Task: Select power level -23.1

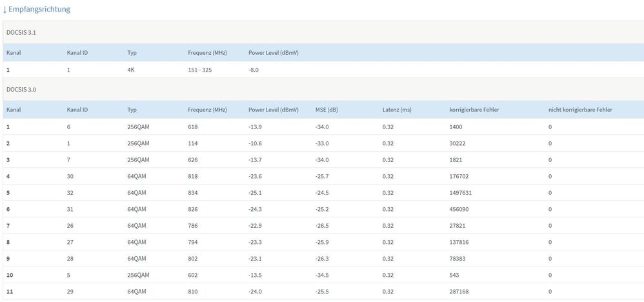Action: click(255, 259)
